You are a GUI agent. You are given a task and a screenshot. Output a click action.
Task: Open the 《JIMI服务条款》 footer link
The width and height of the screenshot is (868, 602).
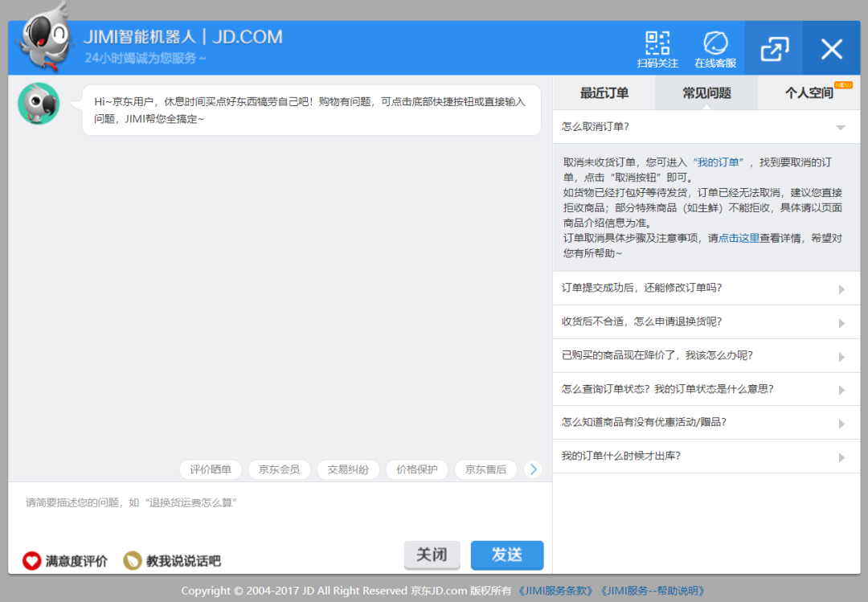coord(556,591)
